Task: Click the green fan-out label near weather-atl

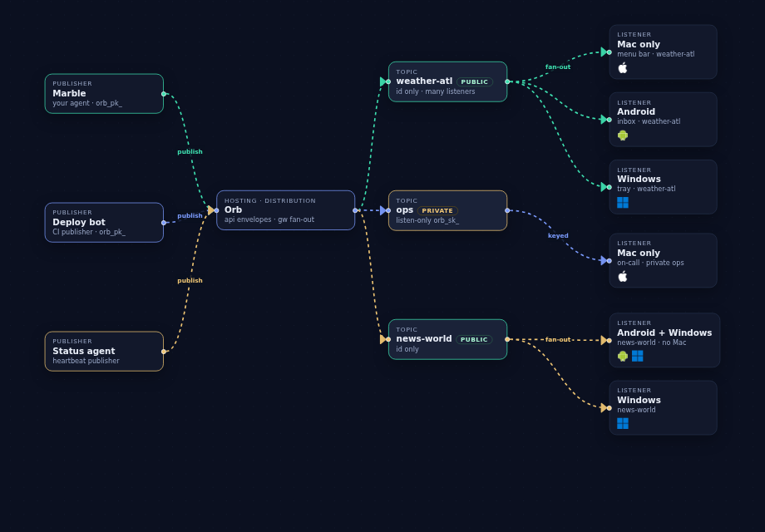Action: click(558, 66)
